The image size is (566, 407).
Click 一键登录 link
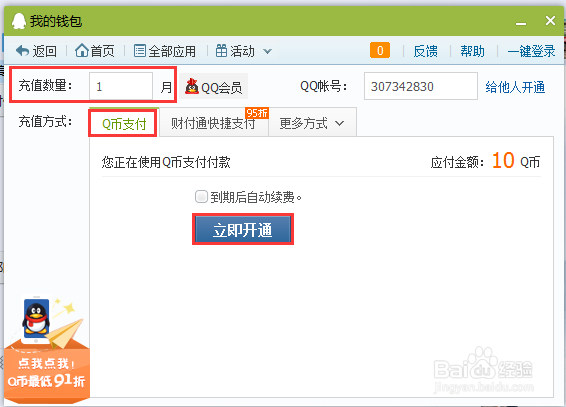pos(531,51)
